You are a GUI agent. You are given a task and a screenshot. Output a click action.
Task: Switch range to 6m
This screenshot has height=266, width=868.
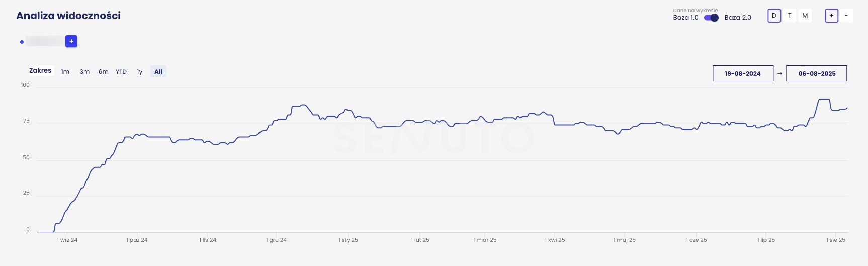click(x=103, y=72)
